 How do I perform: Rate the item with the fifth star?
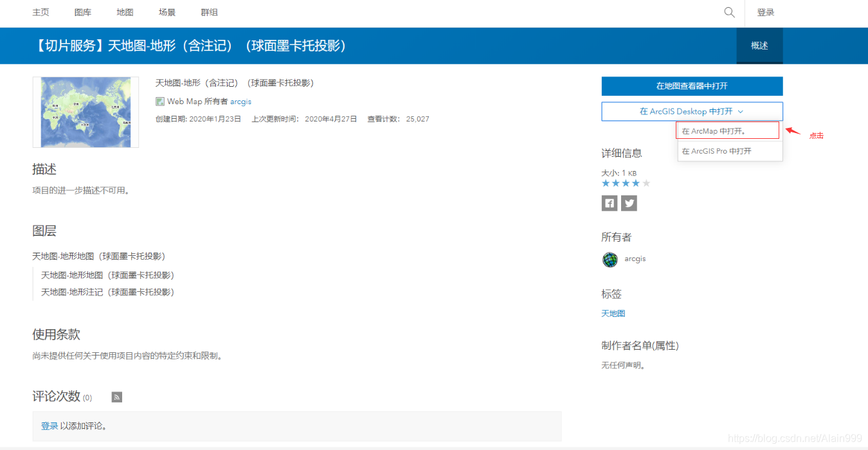646,183
